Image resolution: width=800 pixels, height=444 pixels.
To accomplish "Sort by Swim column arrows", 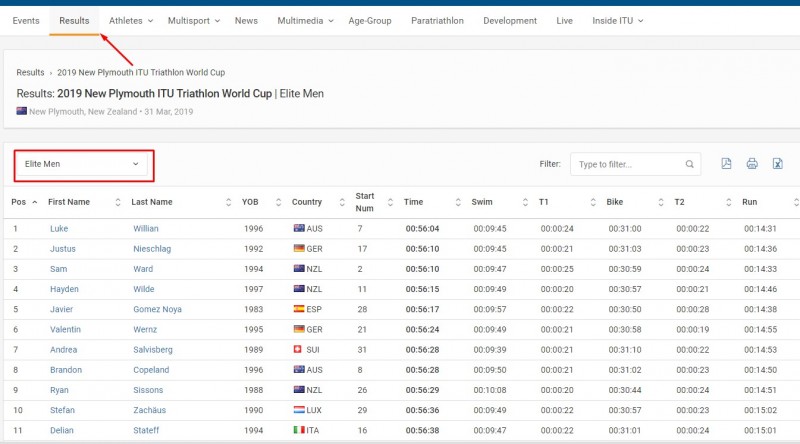I will tap(526, 202).
